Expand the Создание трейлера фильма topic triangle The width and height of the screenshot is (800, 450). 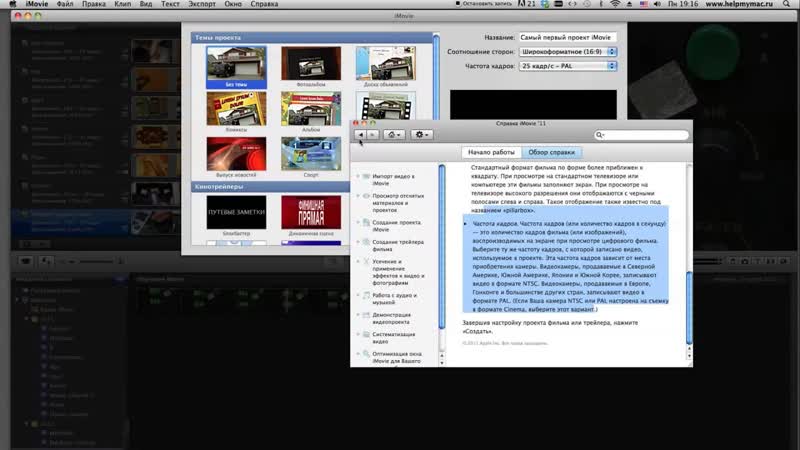tap(358, 242)
